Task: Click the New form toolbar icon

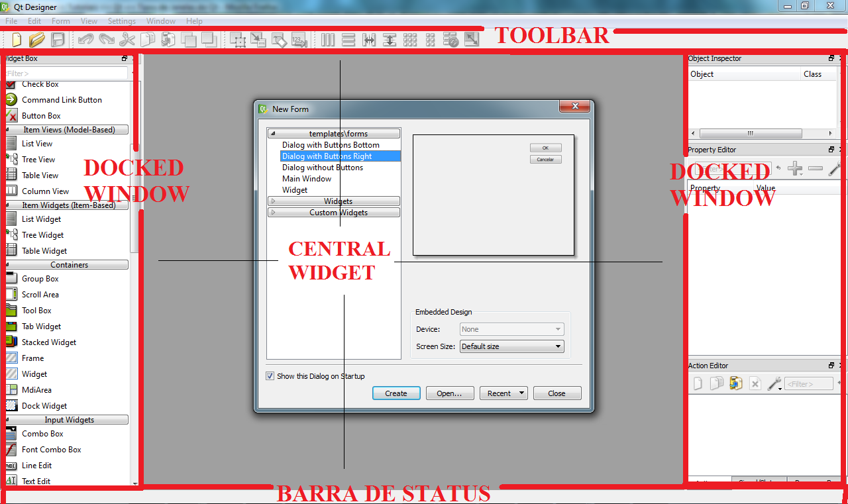Action: (x=17, y=40)
